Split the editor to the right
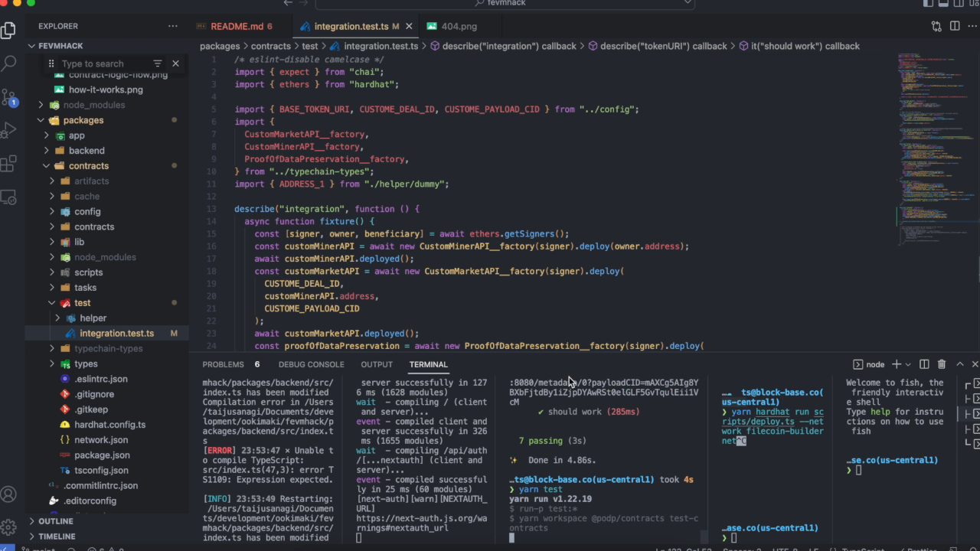 point(955,26)
